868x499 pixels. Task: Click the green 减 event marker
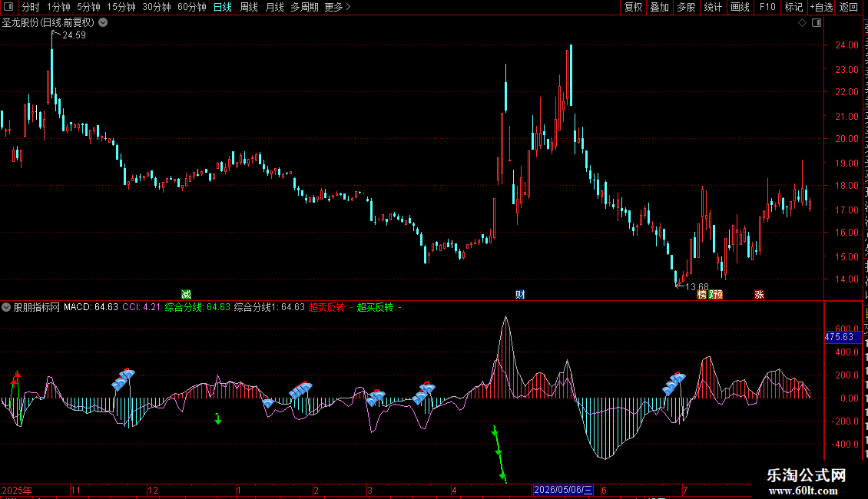[x=186, y=294]
